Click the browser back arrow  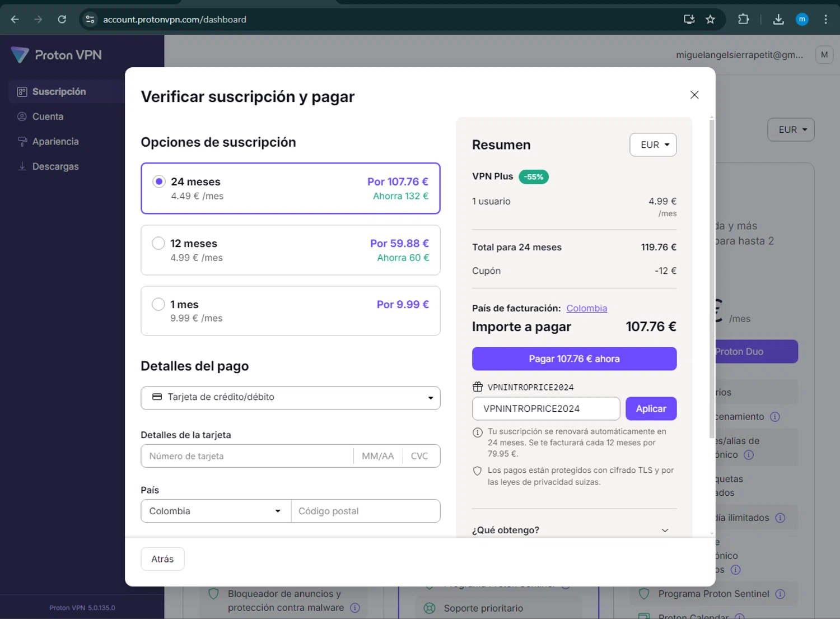pyautogui.click(x=15, y=19)
